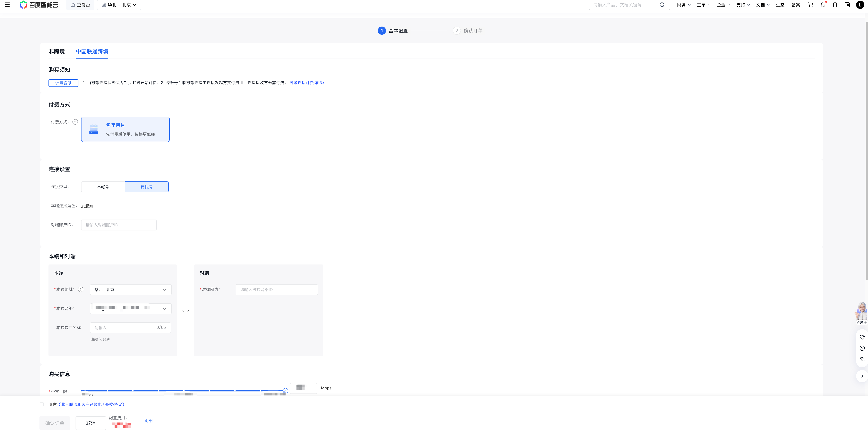Image resolution: width=868 pixels, height=434 pixels.
Task: Focus the bandwidth Mbps input box
Action: 303,388
